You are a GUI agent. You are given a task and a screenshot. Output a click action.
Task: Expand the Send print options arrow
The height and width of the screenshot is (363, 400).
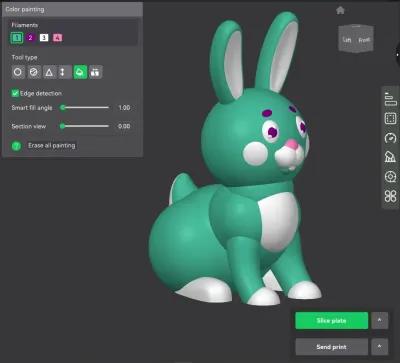click(x=379, y=347)
